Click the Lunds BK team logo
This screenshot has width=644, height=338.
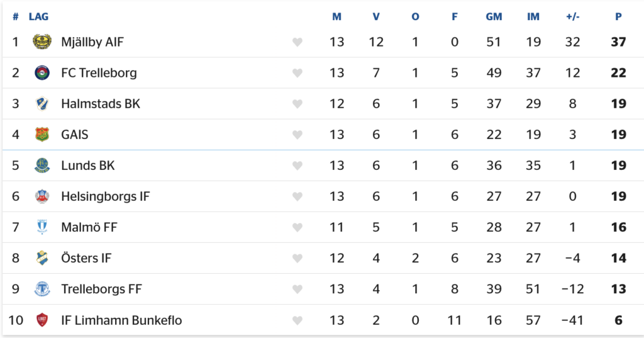[x=42, y=166]
